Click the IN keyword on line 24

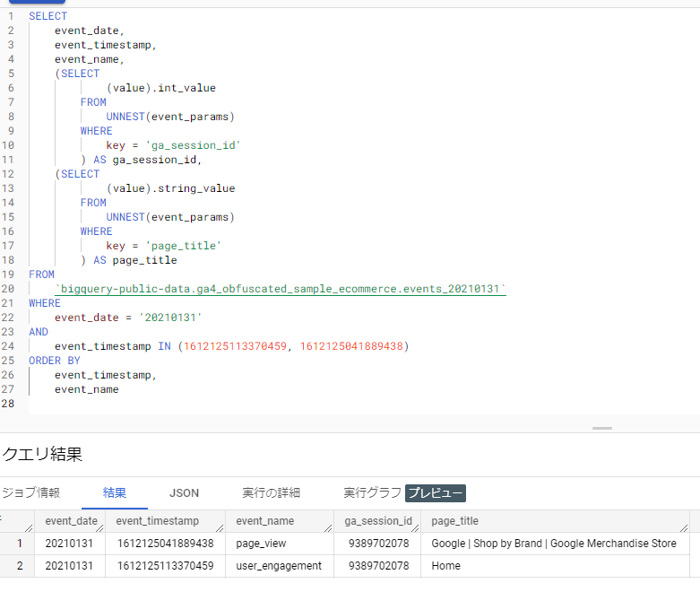click(164, 346)
